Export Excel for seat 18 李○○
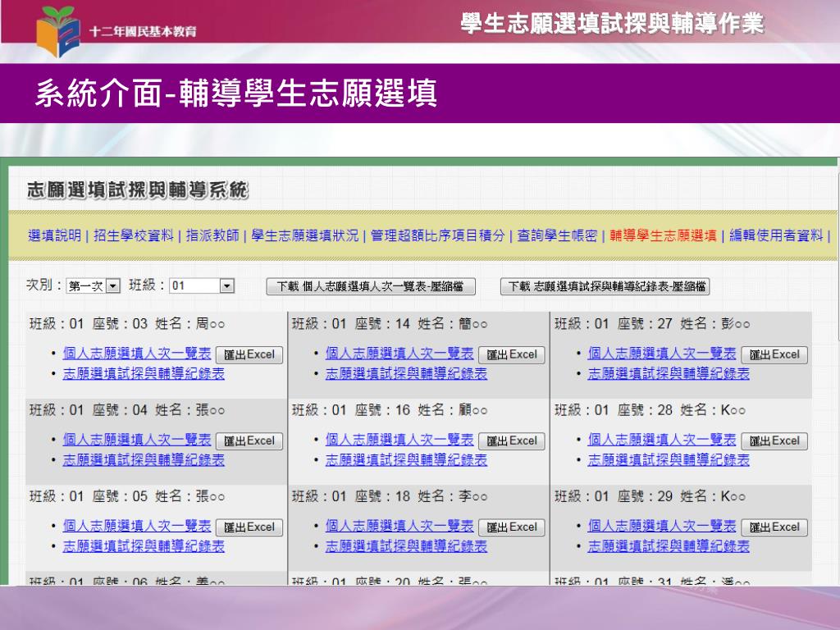840x630 pixels. tap(512, 527)
